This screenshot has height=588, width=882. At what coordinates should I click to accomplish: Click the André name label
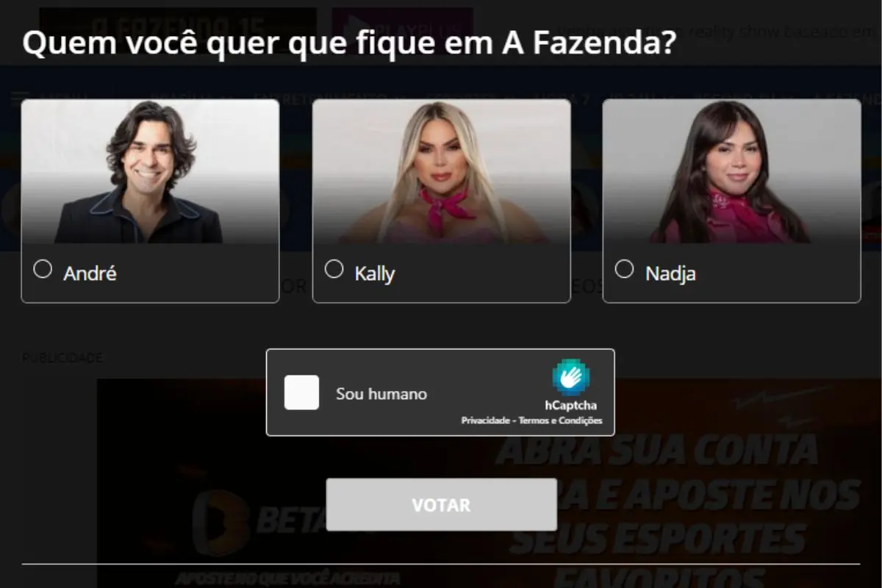click(x=90, y=273)
